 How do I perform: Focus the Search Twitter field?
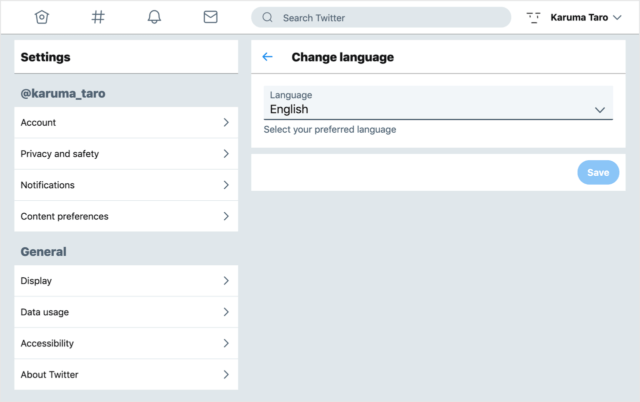(381, 18)
